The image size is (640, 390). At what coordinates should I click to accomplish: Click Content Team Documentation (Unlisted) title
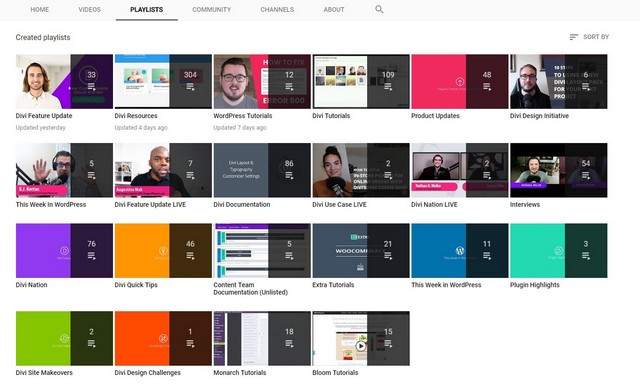[x=250, y=288]
